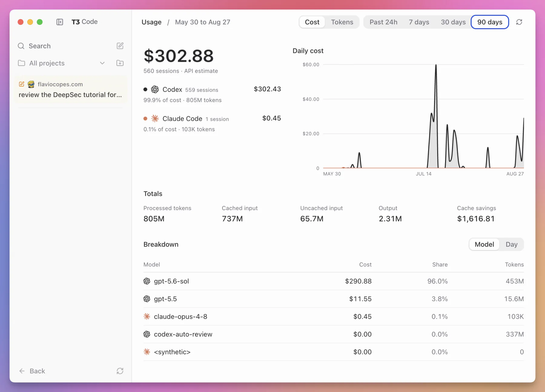Click the claude-opus-4-8 model name
The image size is (545, 392).
(x=180, y=317)
